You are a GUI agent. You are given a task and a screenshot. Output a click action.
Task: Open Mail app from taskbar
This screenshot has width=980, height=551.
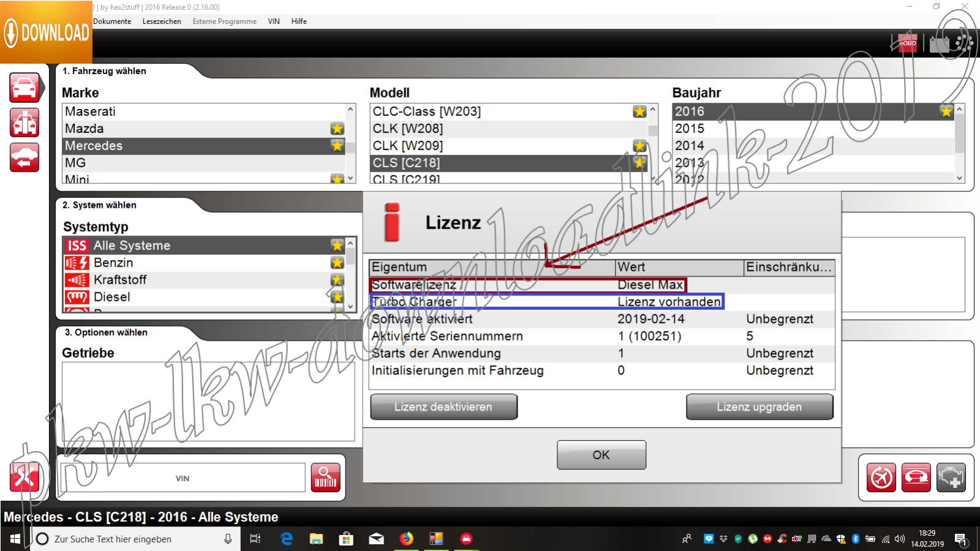click(376, 539)
